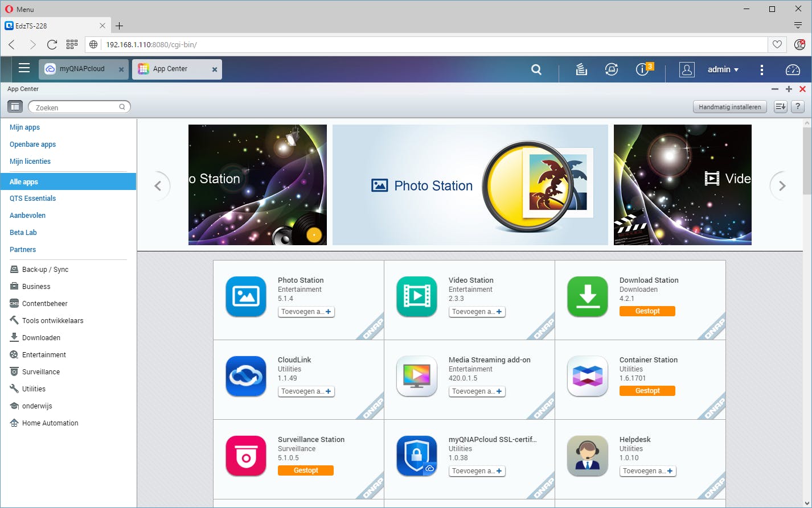This screenshot has width=812, height=508.
Task: Switch to the myQNAPcloud tab
Action: (84, 69)
